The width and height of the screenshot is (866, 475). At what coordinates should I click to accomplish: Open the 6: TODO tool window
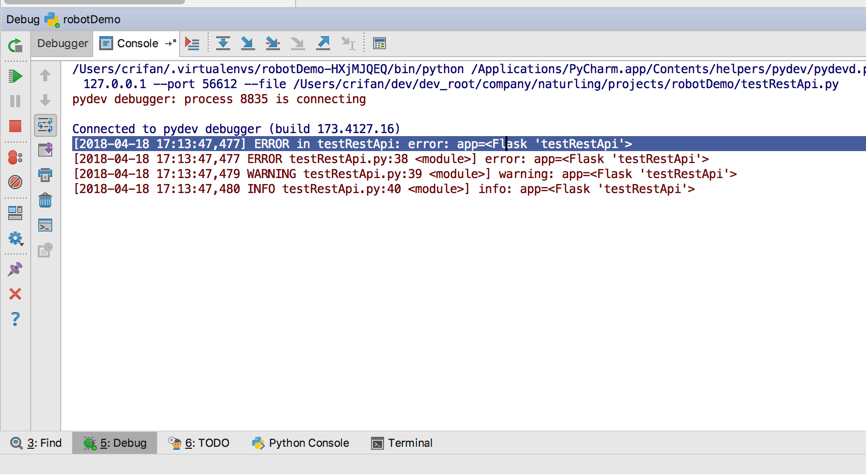(199, 443)
